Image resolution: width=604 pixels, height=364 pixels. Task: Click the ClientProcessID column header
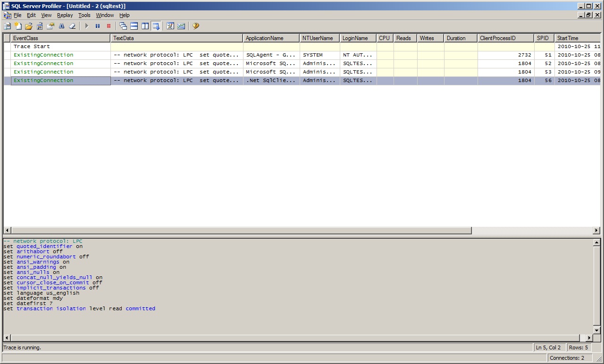point(506,38)
